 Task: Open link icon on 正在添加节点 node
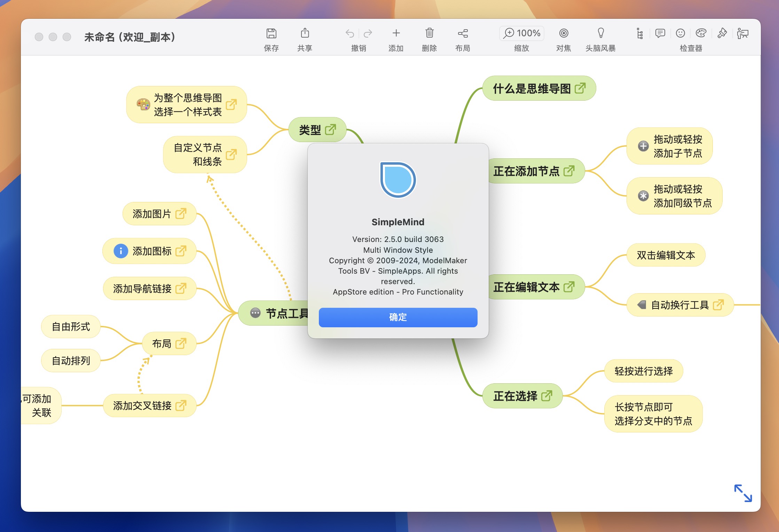(x=569, y=171)
